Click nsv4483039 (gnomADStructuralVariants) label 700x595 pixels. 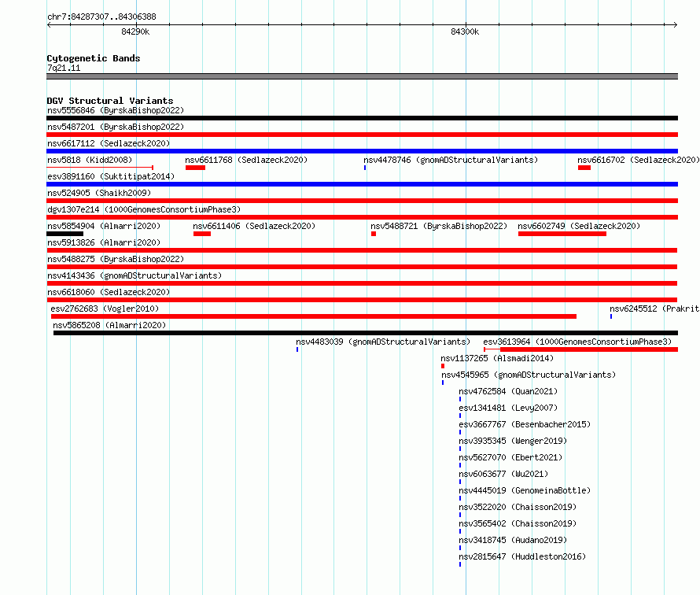[x=383, y=342]
